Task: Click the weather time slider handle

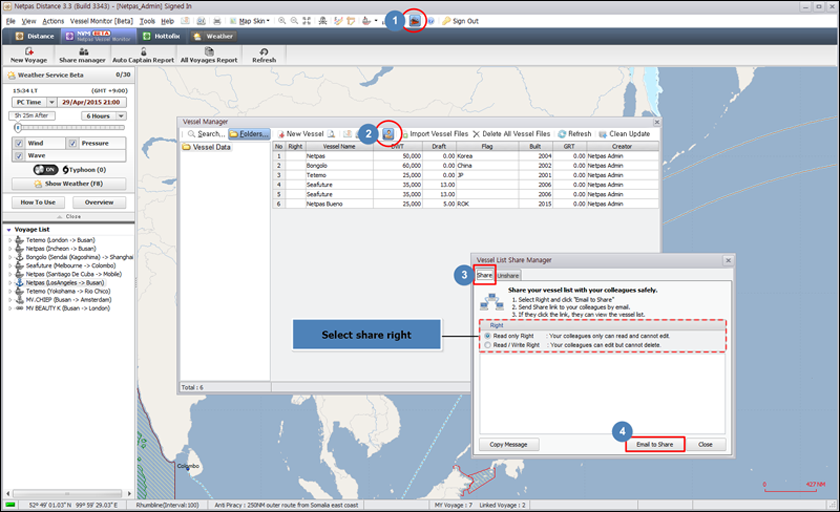Action: 18,128
